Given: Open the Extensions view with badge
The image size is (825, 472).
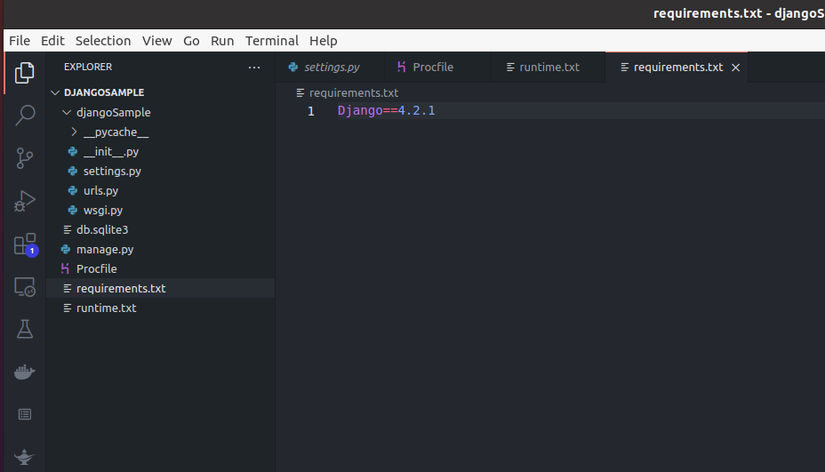Looking at the screenshot, I should pos(25,245).
